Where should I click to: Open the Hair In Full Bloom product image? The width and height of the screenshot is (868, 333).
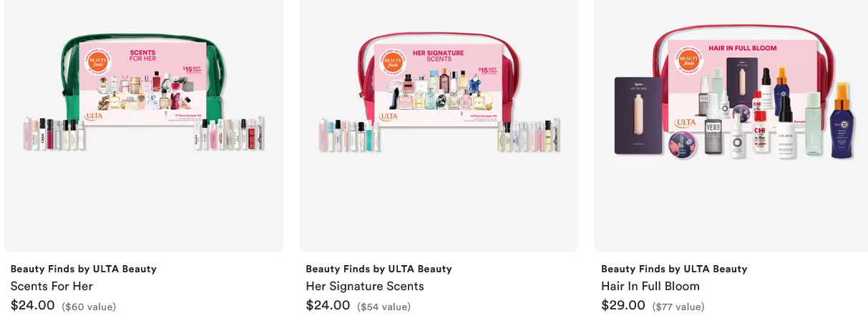pyautogui.click(x=731, y=125)
